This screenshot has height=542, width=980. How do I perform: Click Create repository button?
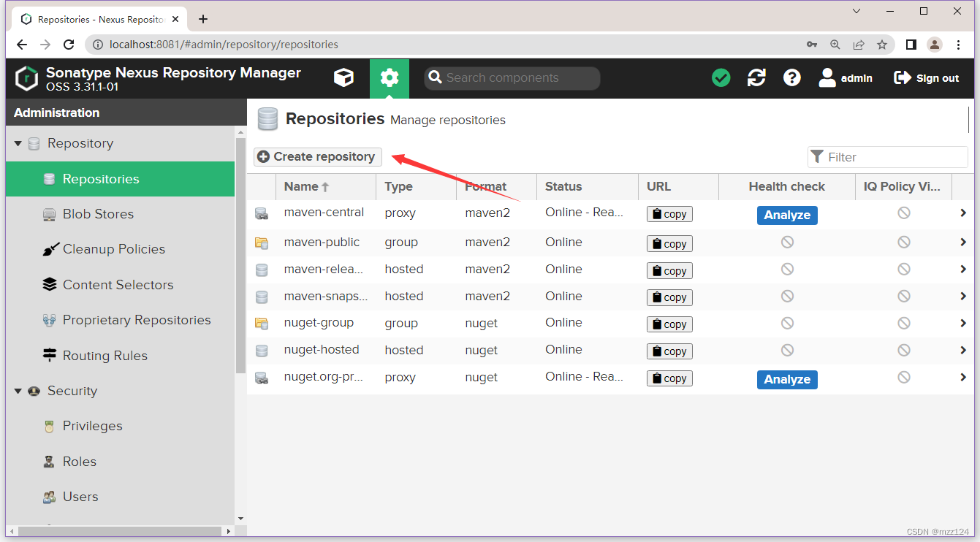(x=318, y=156)
